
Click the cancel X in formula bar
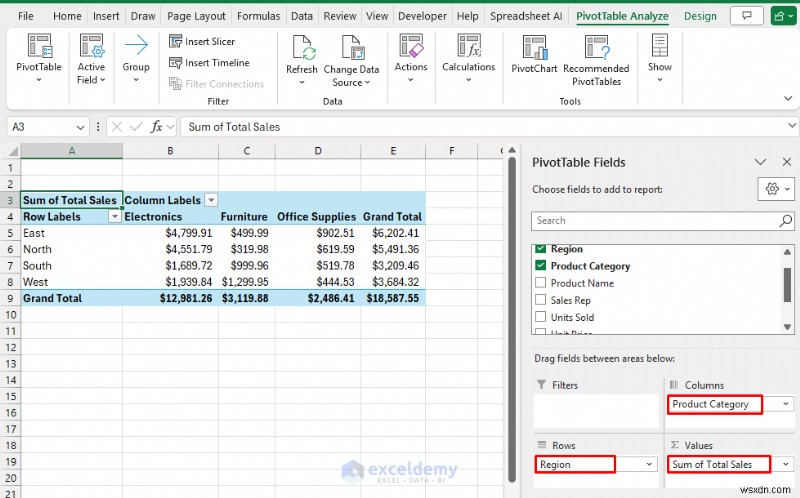[117, 127]
